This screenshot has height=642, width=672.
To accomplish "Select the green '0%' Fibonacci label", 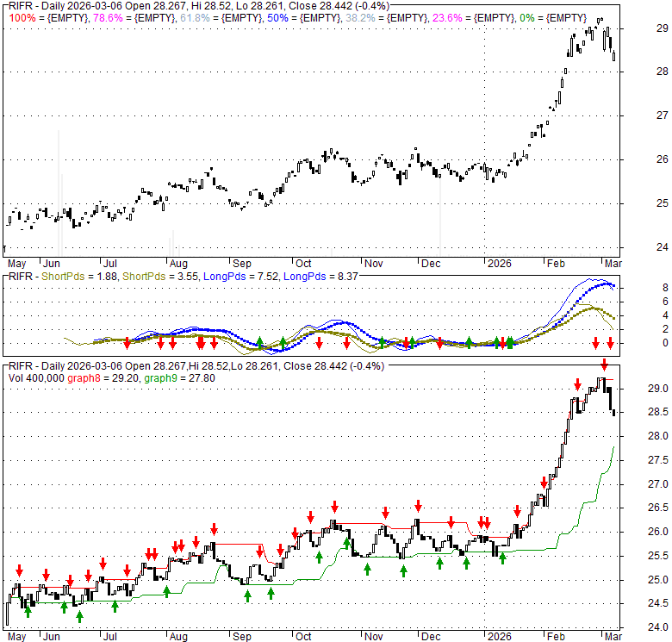I will pyautogui.click(x=526, y=18).
